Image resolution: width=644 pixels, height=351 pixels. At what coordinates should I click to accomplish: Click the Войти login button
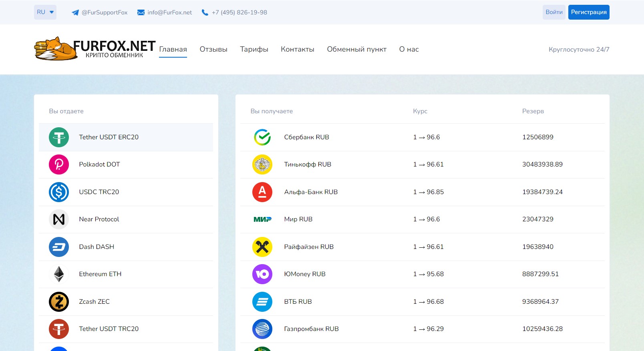pyautogui.click(x=554, y=12)
